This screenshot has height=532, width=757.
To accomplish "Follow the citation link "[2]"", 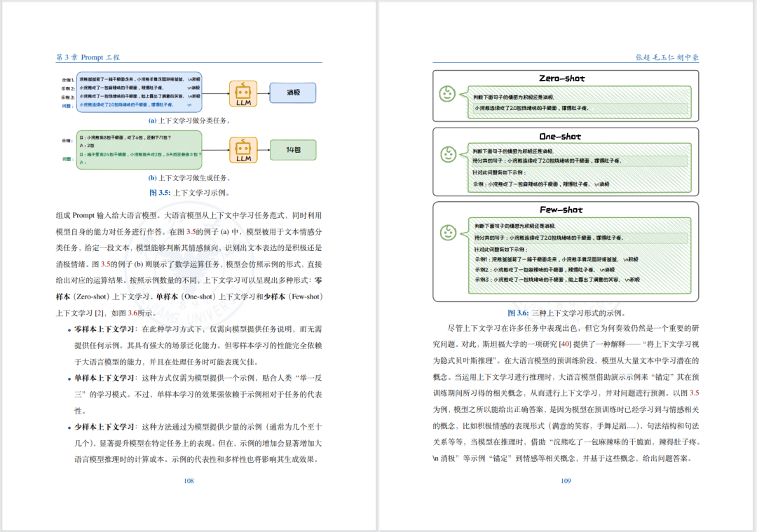I will [x=99, y=313].
